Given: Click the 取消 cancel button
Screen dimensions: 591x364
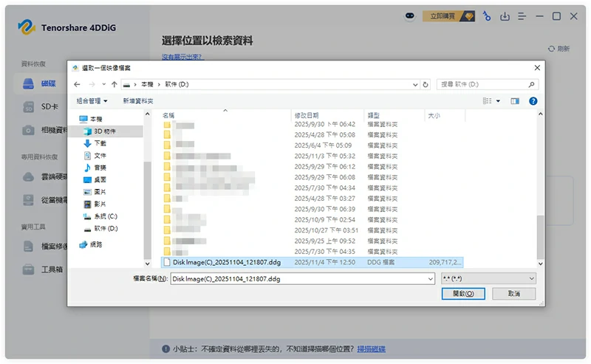Looking at the screenshot, I should (x=513, y=294).
